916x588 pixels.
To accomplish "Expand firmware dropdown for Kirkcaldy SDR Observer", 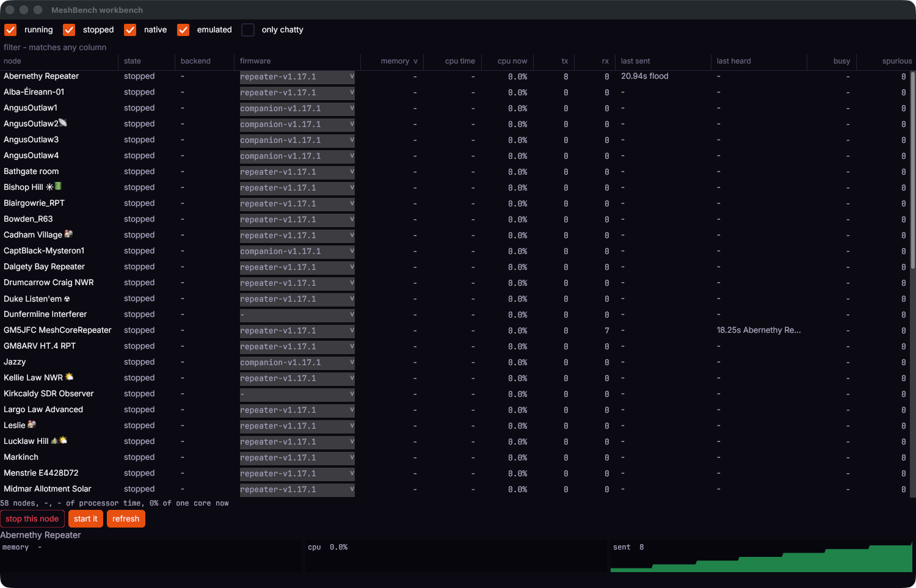I will click(297, 394).
